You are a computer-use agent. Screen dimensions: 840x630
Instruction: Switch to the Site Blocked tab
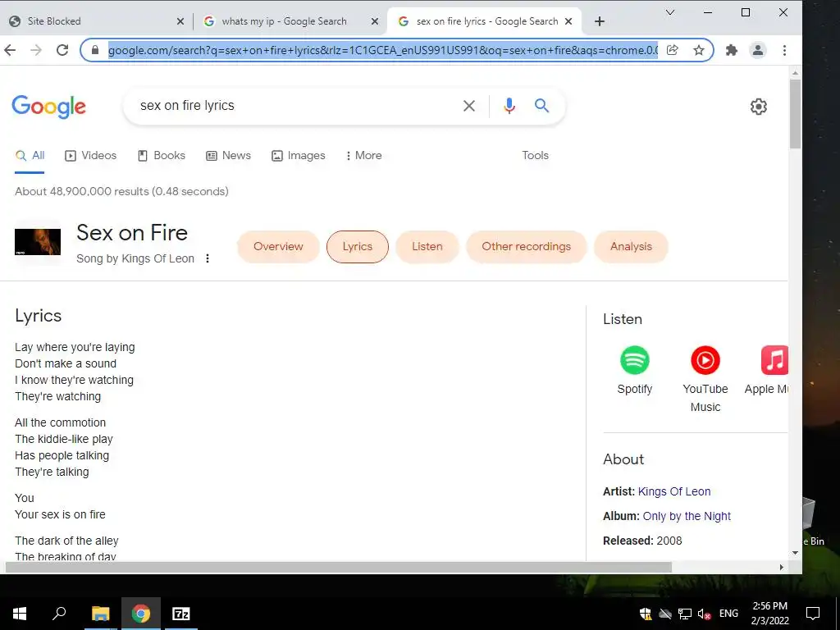[97, 21]
